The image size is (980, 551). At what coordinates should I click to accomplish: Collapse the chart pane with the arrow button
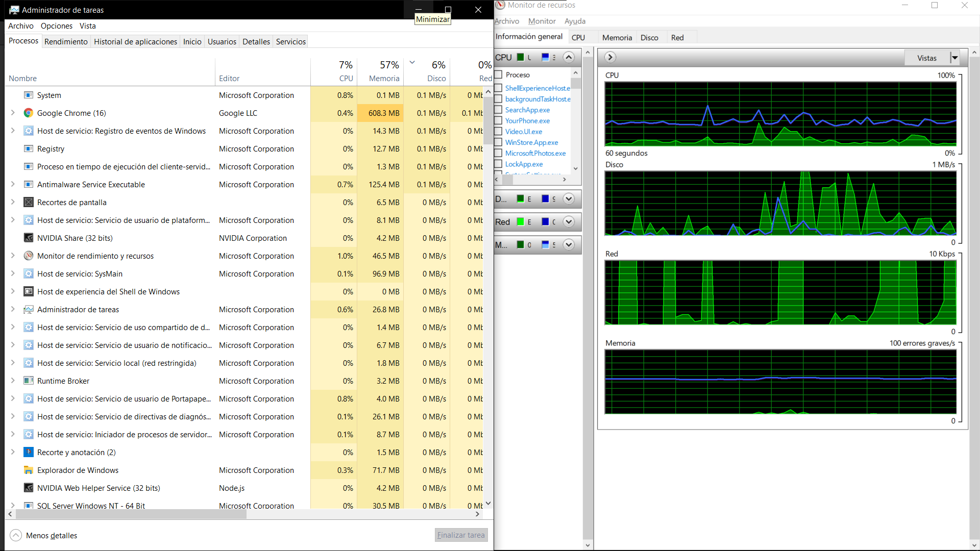(610, 58)
